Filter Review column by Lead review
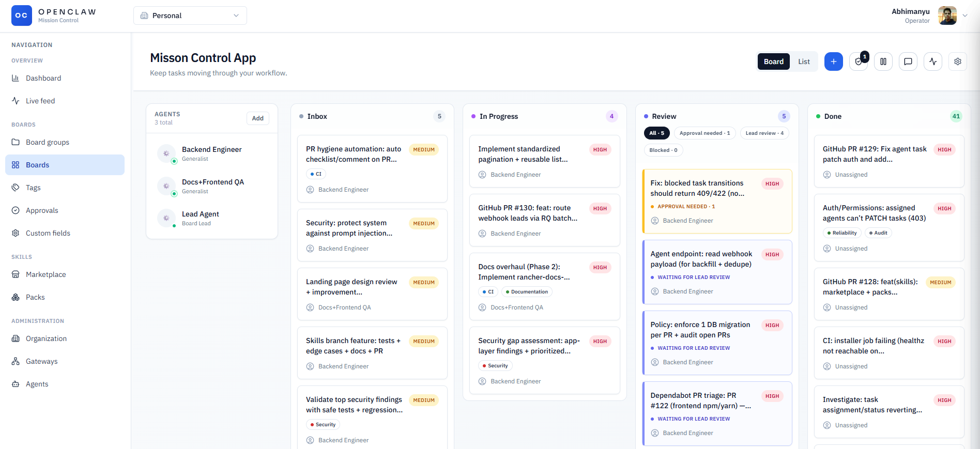Screen dimensions: 980x449 tap(764, 133)
